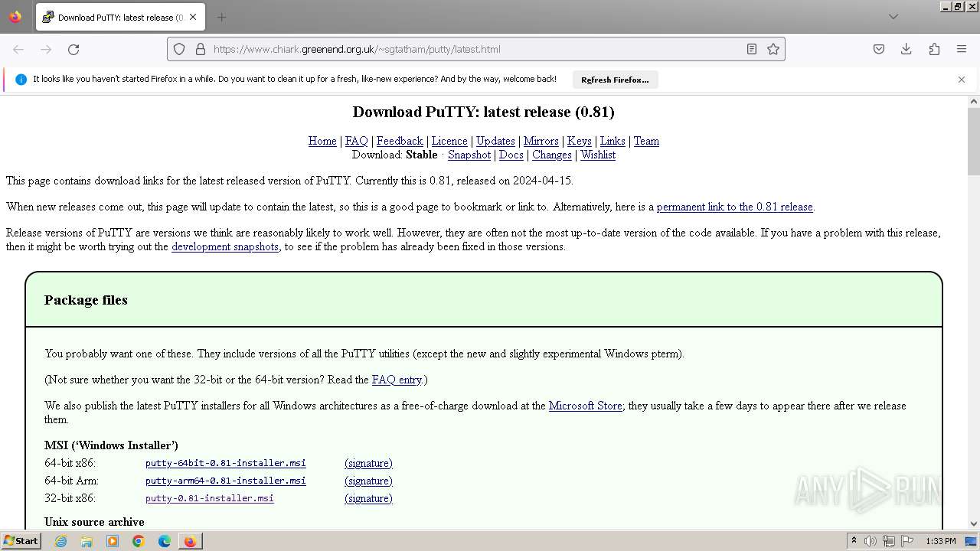Screen dimensions: 980x551
Task: Open the Links page link
Action: [x=612, y=141]
